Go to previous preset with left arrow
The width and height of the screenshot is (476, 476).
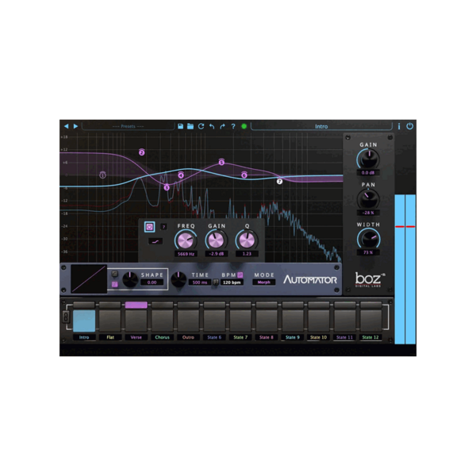pyautogui.click(x=66, y=126)
